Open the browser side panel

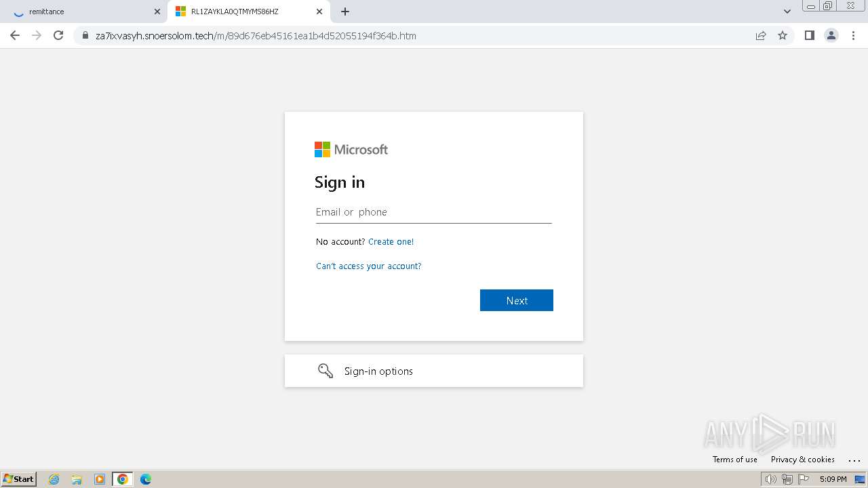809,35
